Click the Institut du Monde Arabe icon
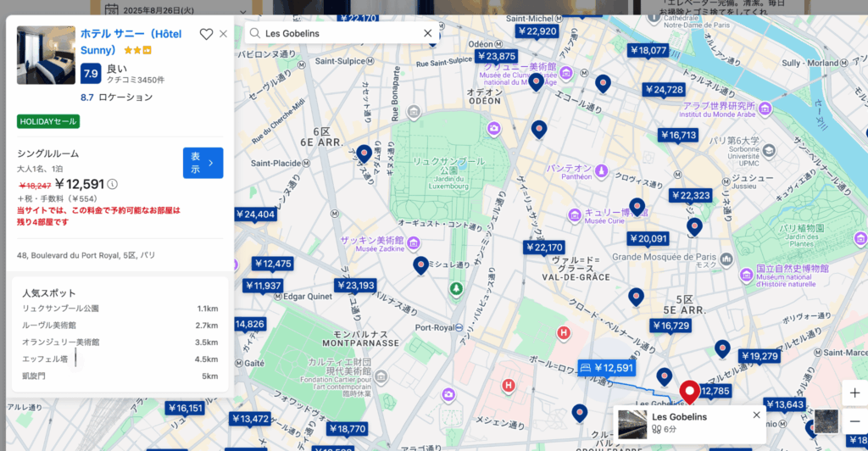Screen dimensions: 868x451 tap(765, 109)
